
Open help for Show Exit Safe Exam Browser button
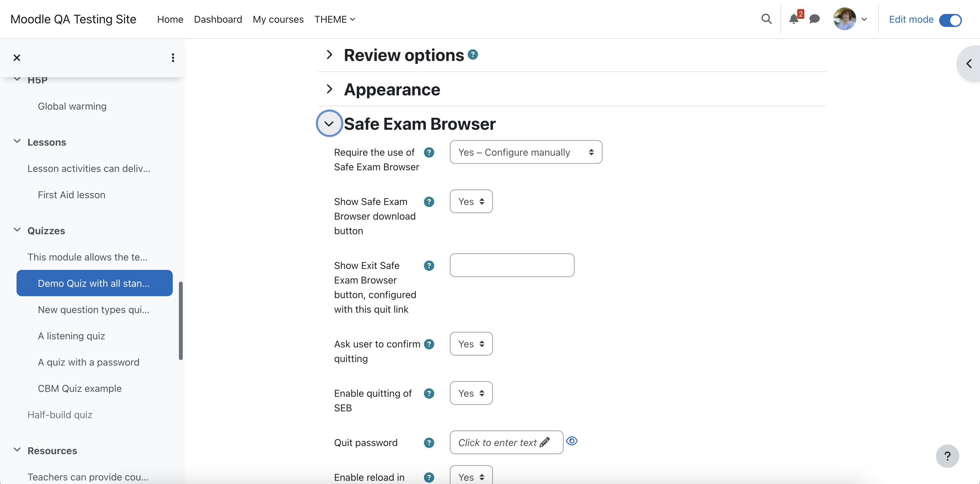pos(429,265)
